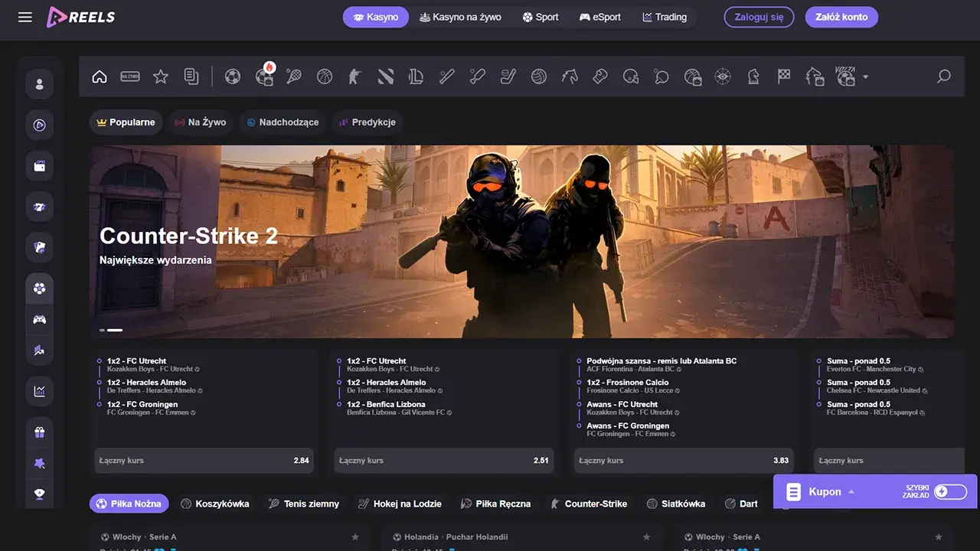Open the search magnifier icon
980x551 pixels.
[944, 77]
